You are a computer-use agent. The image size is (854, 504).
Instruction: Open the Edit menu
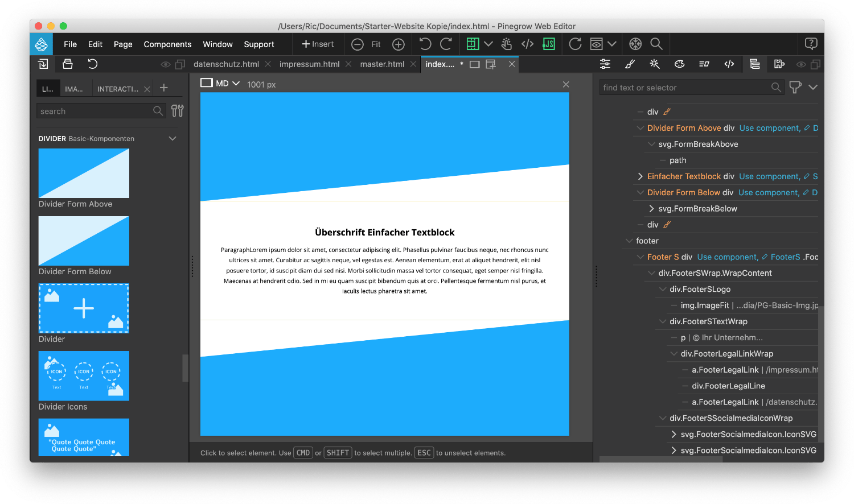click(x=95, y=44)
